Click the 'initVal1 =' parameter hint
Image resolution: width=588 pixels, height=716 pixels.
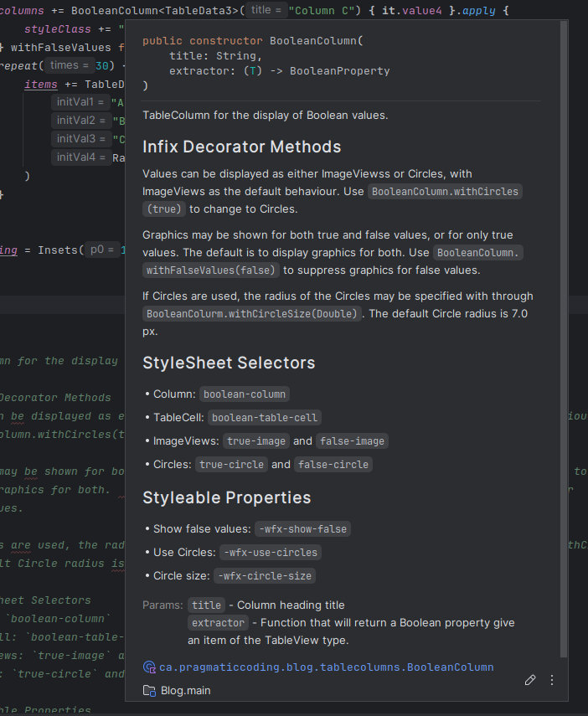point(80,102)
